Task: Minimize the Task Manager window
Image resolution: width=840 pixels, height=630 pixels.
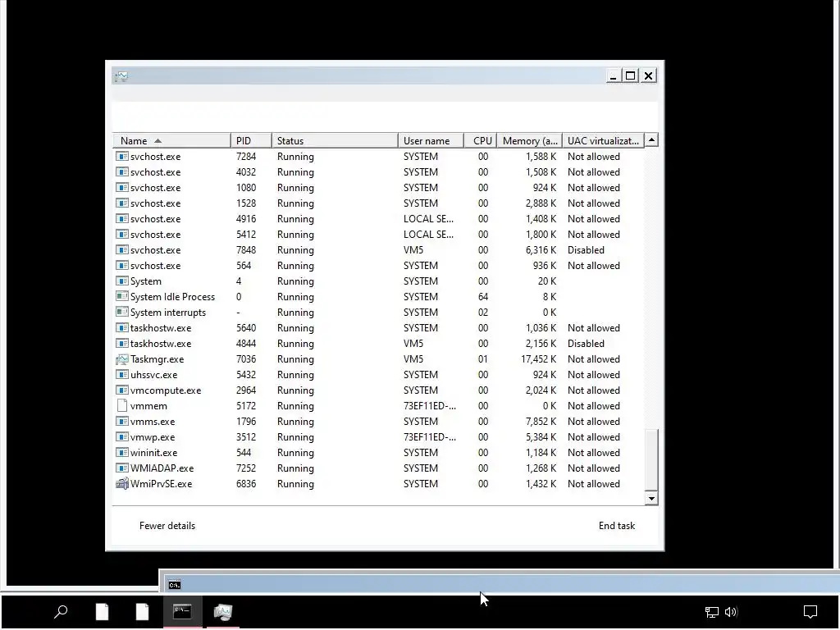Action: 614,76
